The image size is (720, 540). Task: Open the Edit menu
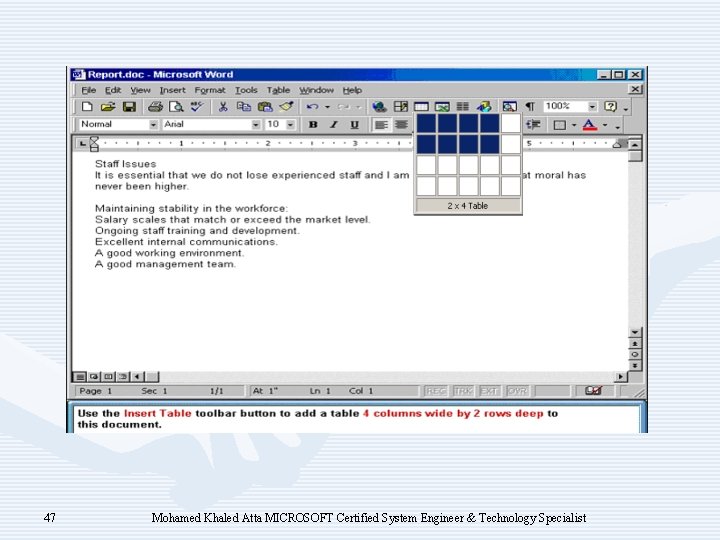(x=113, y=90)
